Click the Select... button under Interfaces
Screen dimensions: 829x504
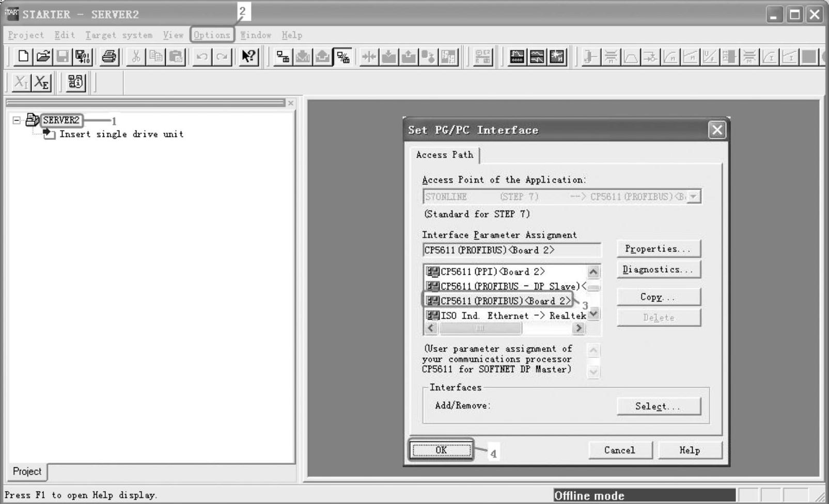tap(659, 406)
